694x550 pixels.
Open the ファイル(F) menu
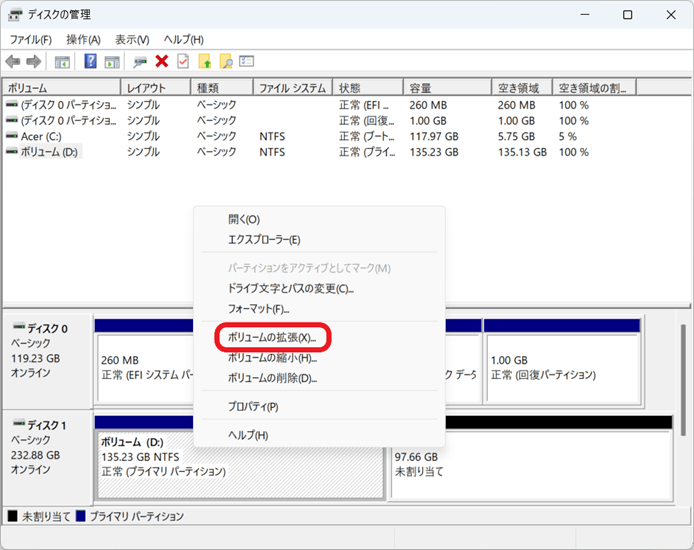point(31,39)
